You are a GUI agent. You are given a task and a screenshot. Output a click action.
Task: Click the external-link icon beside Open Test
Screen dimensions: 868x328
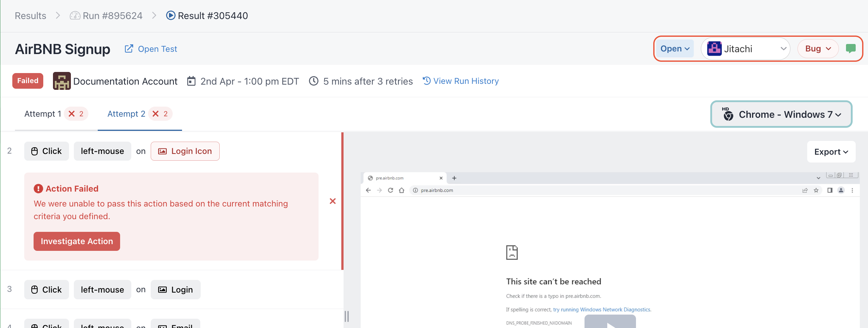pyautogui.click(x=129, y=49)
